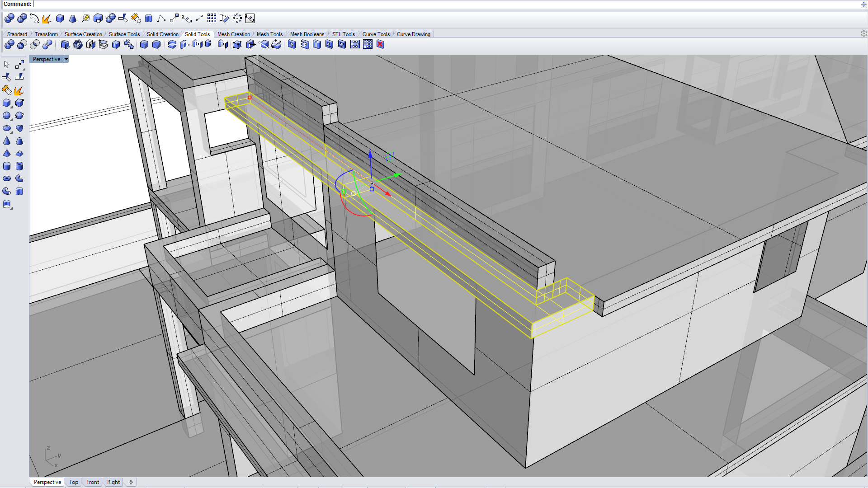
Task: Click the Explode tool in sidebar
Action: (x=19, y=90)
